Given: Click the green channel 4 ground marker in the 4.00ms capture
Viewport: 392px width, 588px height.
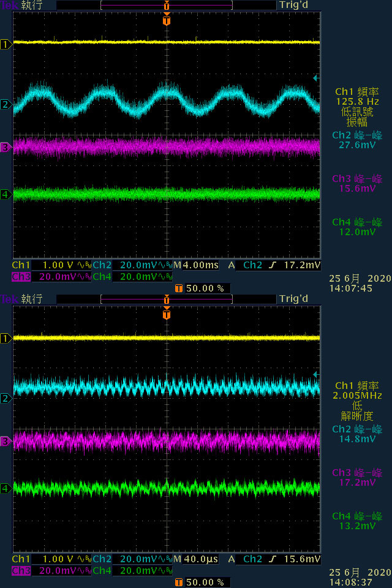Looking at the screenshot, I should (x=6, y=194).
